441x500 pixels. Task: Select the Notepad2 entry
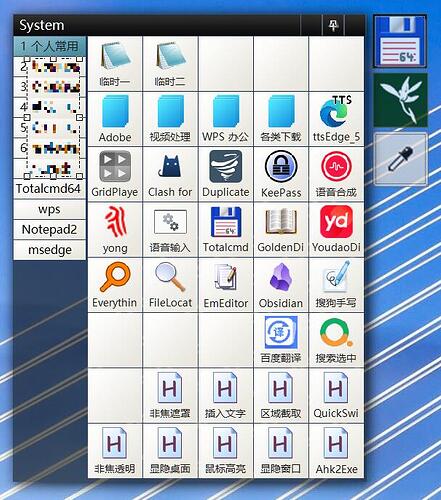(x=50, y=230)
